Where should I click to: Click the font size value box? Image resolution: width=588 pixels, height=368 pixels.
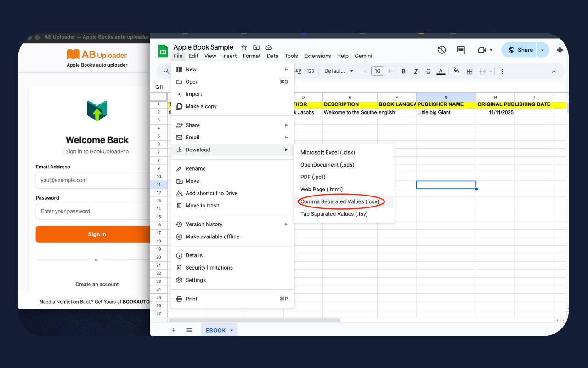pos(378,71)
